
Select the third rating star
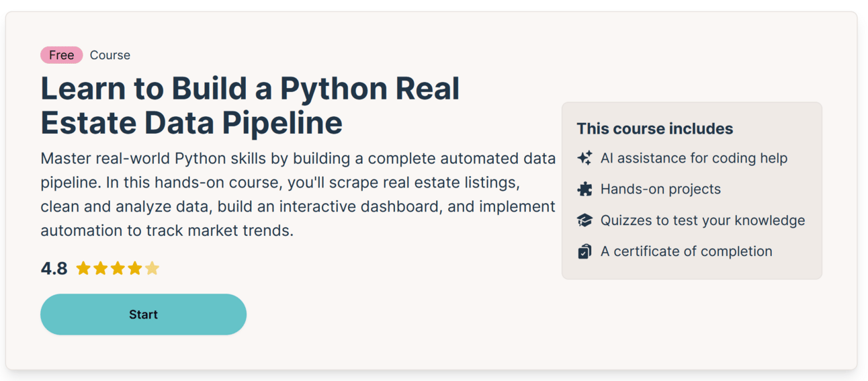(118, 269)
